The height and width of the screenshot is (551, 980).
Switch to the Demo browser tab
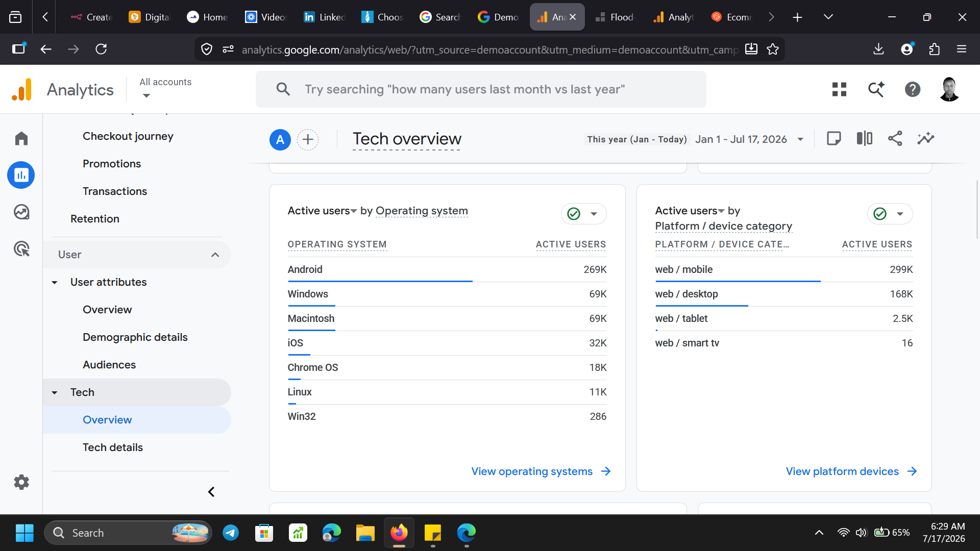499,17
